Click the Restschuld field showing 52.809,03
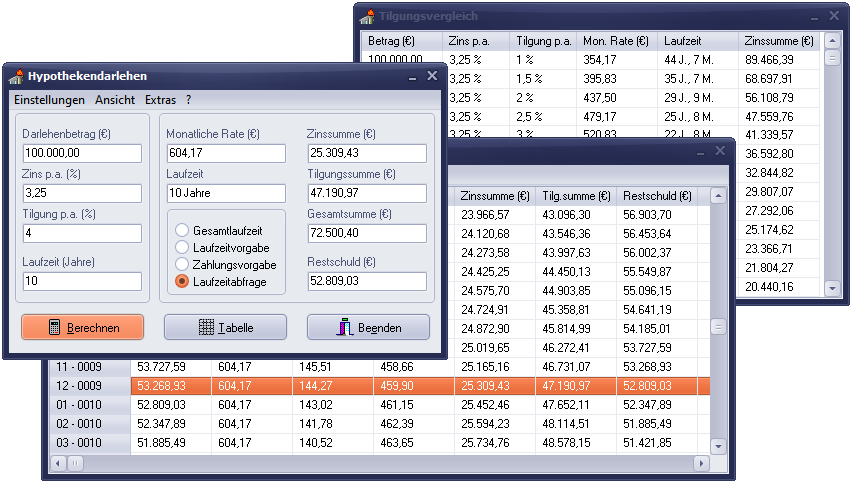This screenshot has width=854, height=481. pos(367,281)
